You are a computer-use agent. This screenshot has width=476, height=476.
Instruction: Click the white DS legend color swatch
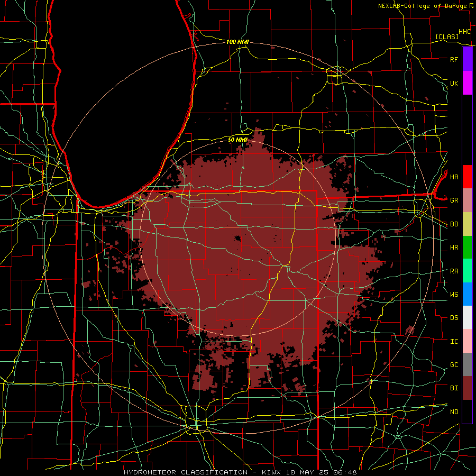[467, 317]
